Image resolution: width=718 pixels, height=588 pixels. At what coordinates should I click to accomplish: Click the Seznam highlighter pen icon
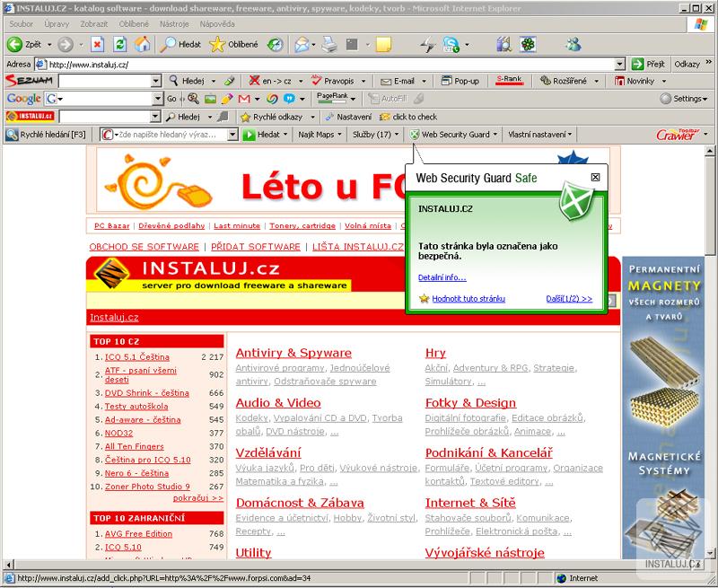[230, 81]
